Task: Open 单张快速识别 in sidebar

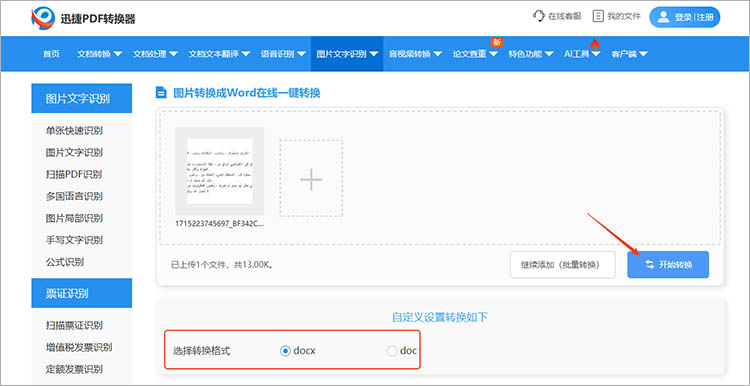Action: click(x=74, y=131)
